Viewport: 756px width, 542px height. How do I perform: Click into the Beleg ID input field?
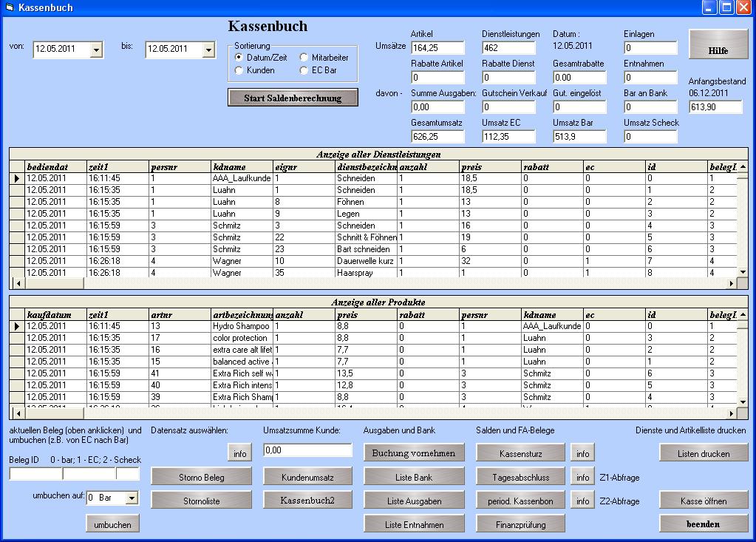pos(35,474)
